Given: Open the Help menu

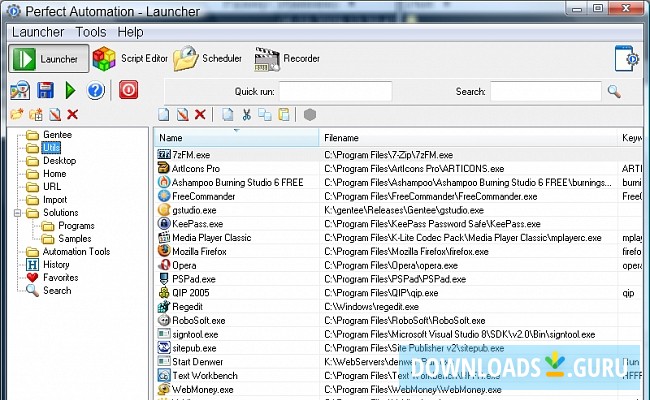Looking at the screenshot, I should (130, 32).
